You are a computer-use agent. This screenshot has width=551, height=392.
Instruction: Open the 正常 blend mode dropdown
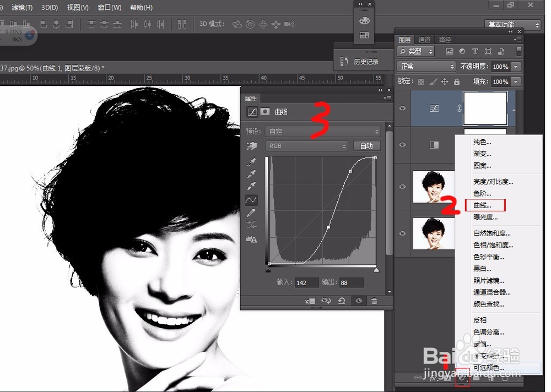point(426,67)
